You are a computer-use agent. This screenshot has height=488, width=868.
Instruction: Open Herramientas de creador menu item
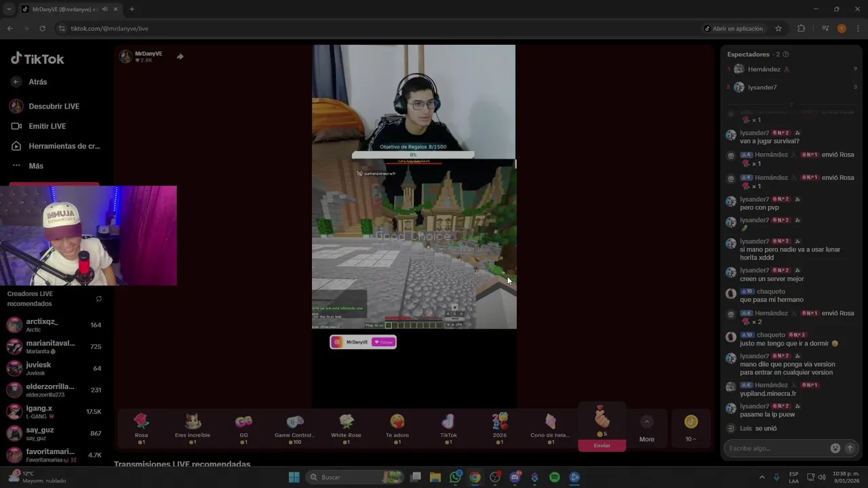[x=56, y=146]
